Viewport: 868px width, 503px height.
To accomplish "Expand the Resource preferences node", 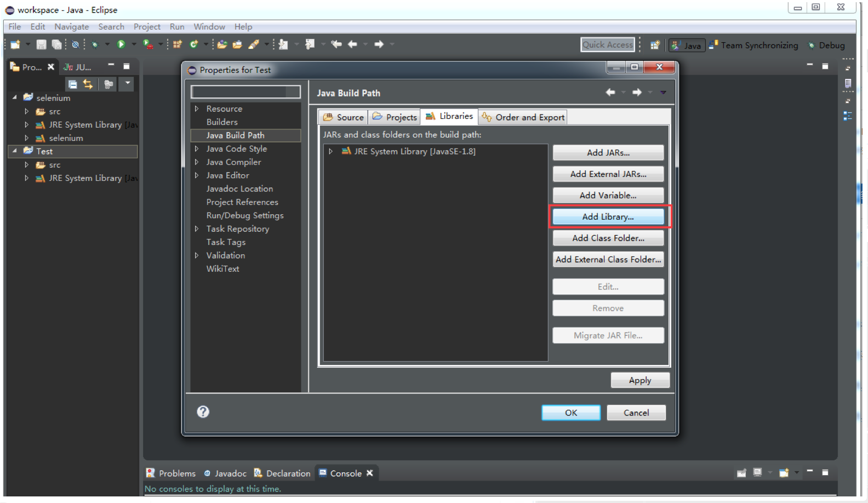I will pyautogui.click(x=197, y=109).
